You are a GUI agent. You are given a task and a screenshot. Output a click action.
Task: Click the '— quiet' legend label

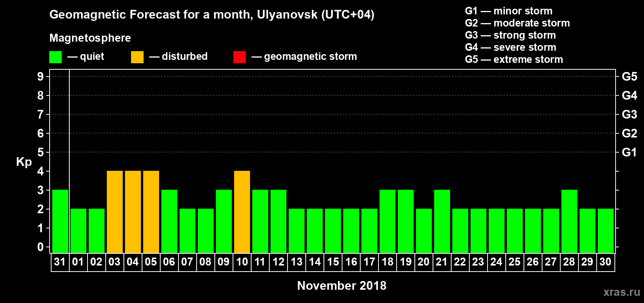[x=86, y=56]
